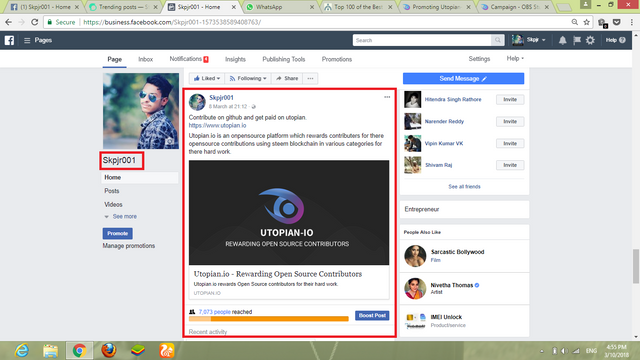Open the three-dots menu beside Share

click(310, 78)
